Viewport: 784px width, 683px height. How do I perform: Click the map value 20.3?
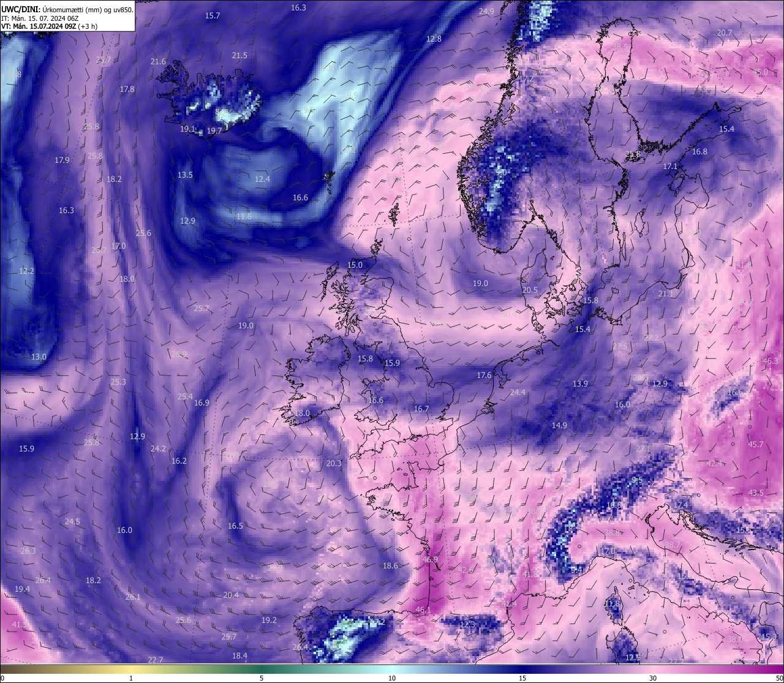tap(334, 463)
